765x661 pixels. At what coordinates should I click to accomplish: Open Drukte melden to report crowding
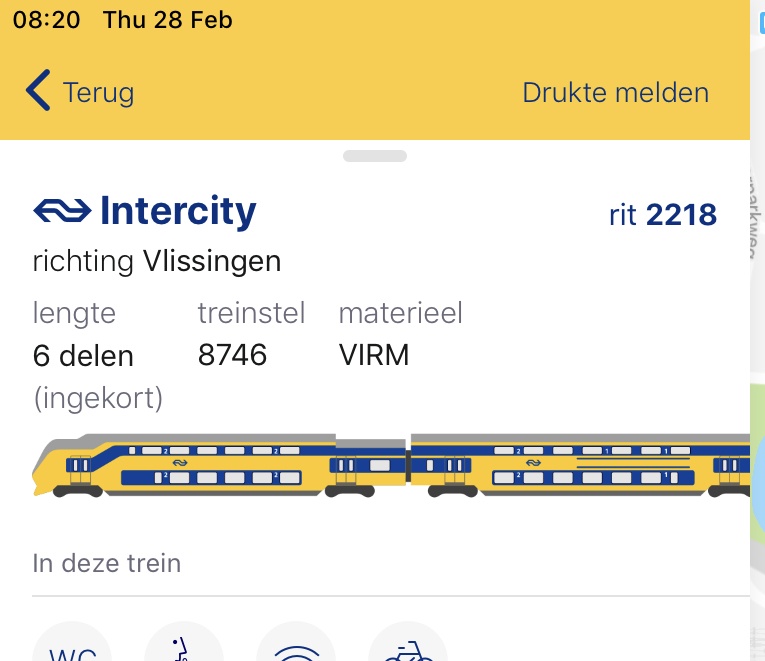coord(615,93)
